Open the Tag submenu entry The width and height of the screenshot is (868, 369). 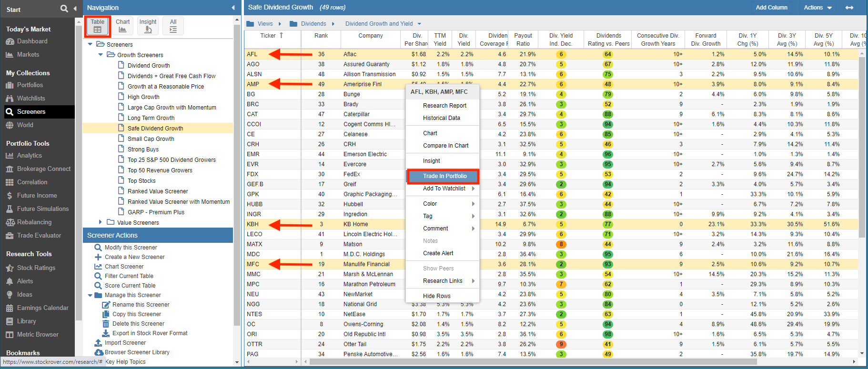click(443, 216)
